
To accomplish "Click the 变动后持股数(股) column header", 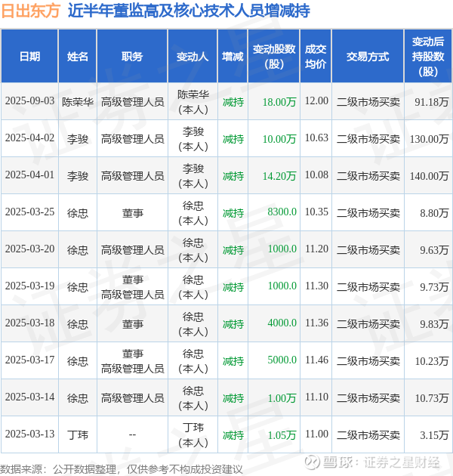I will [x=428, y=56].
